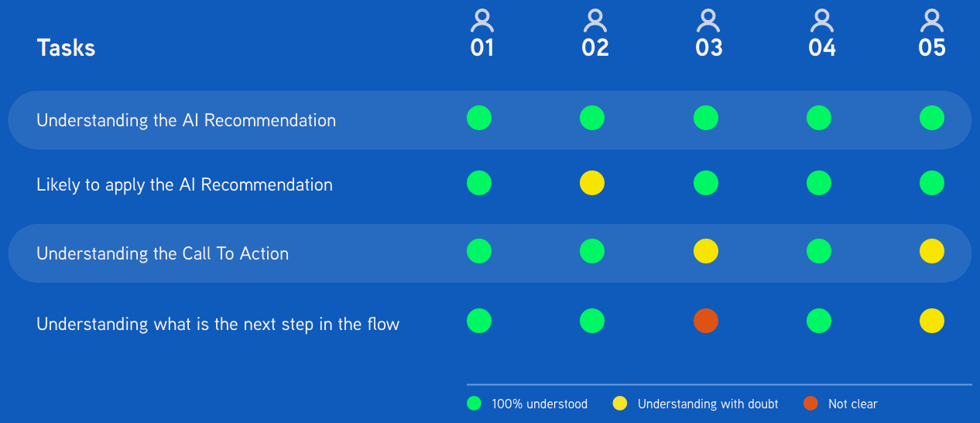Select the Understanding the AI Recommendation row label

(x=187, y=121)
